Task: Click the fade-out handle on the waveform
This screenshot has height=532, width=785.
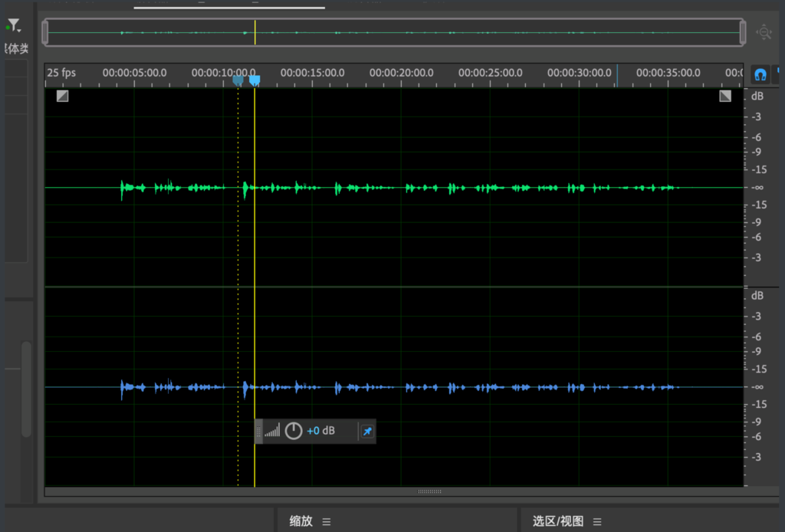Action: pyautogui.click(x=725, y=96)
